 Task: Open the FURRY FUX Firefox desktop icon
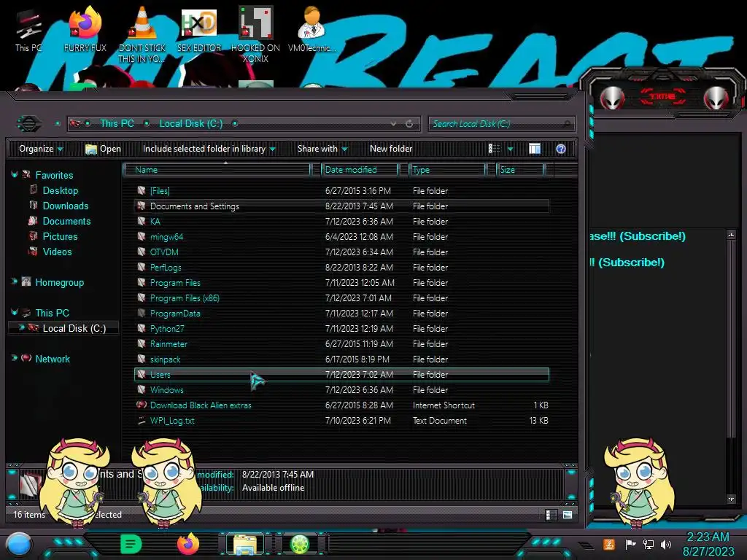[85, 29]
